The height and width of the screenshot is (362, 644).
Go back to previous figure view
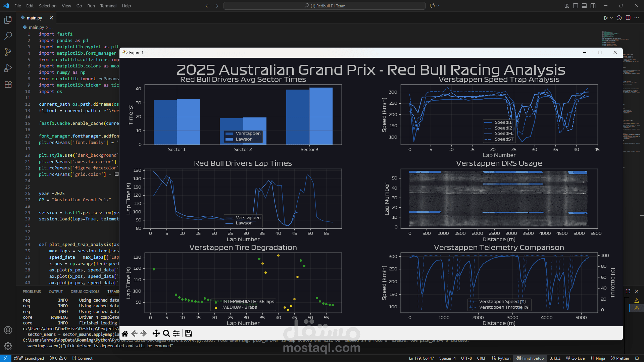(x=134, y=333)
